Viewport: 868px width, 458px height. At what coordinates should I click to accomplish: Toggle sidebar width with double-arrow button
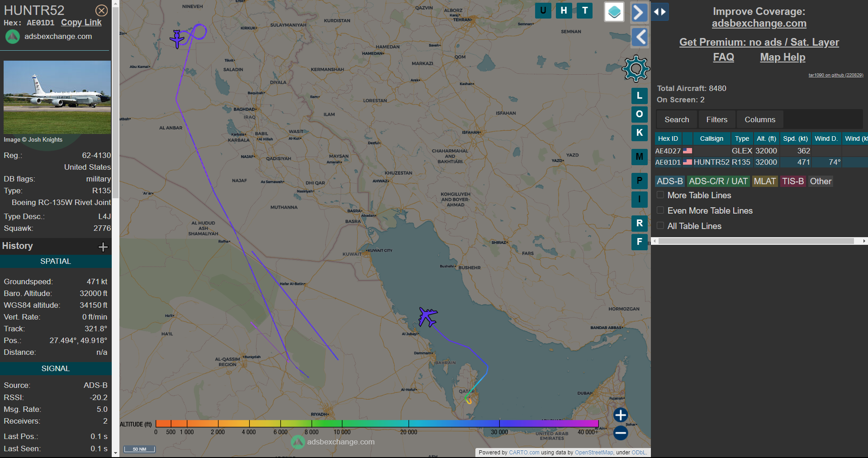[x=660, y=12]
